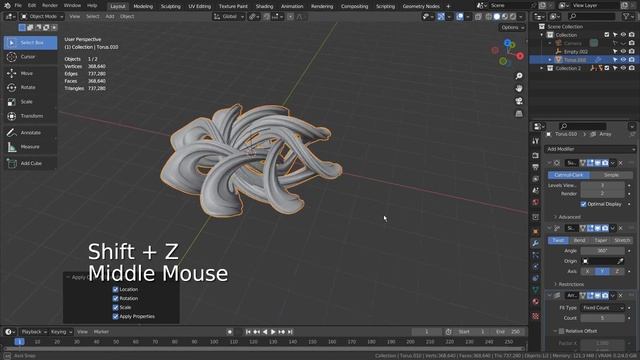The image size is (640, 360).
Task: Open the Object properties orange square tab
Action: tap(536, 231)
